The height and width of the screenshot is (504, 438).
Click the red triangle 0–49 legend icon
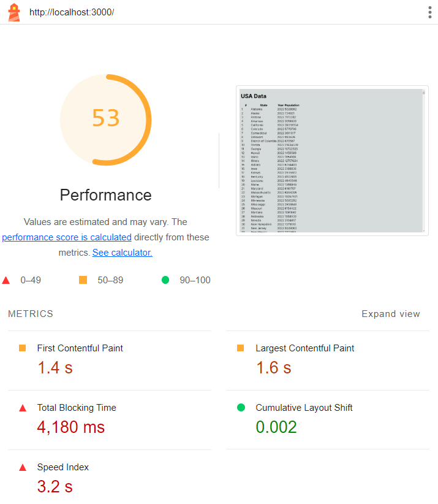point(6,280)
